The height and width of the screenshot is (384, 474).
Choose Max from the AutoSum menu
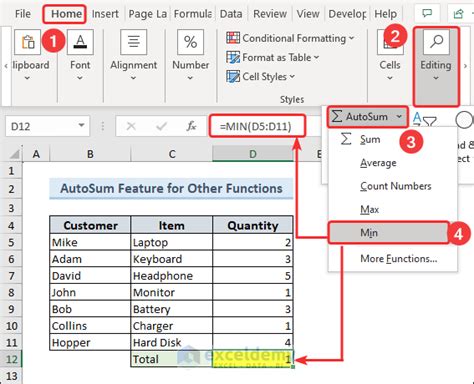370,209
